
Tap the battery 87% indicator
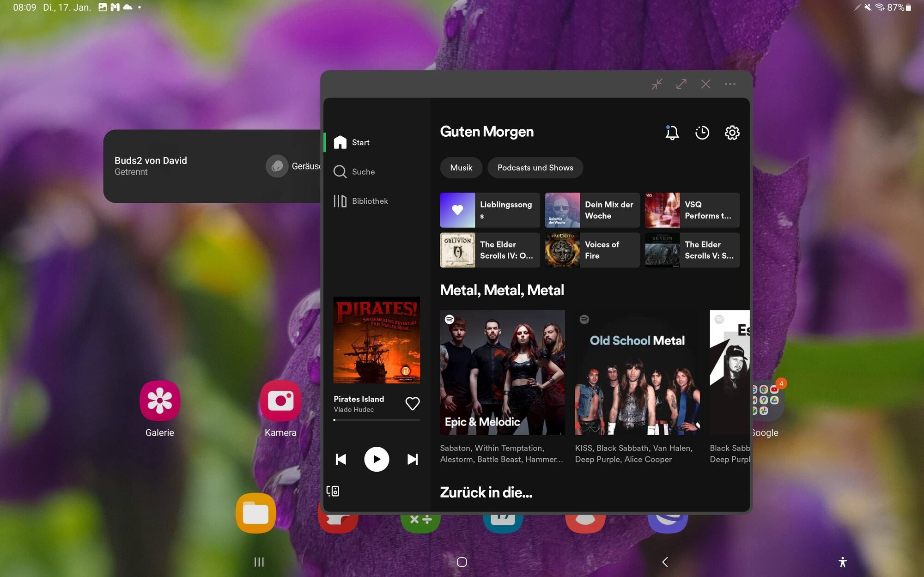[899, 7]
